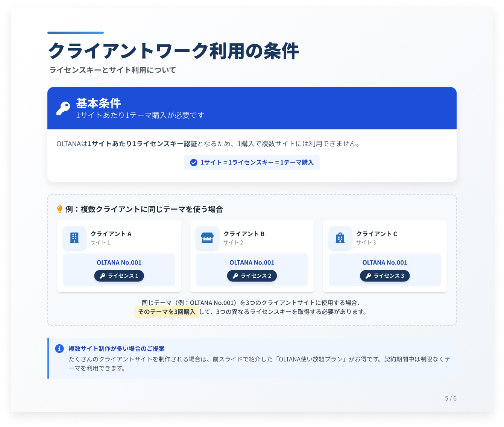Select the クライアント A card title

click(x=111, y=234)
